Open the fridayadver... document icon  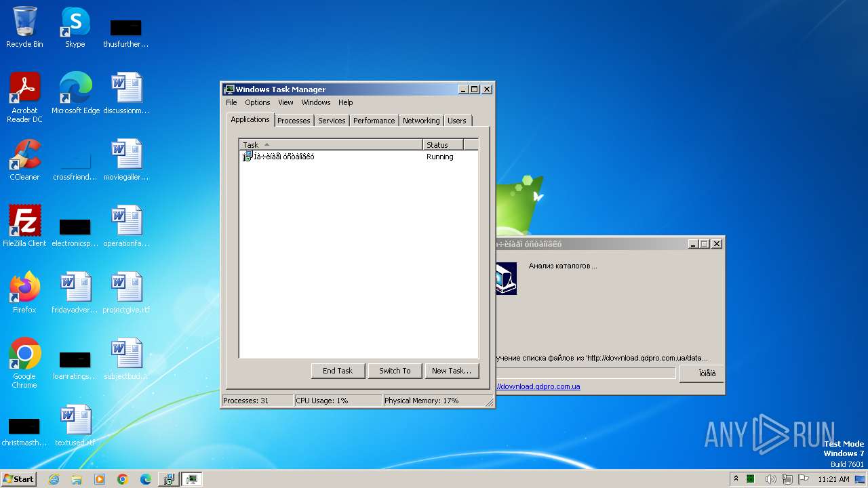click(x=75, y=293)
